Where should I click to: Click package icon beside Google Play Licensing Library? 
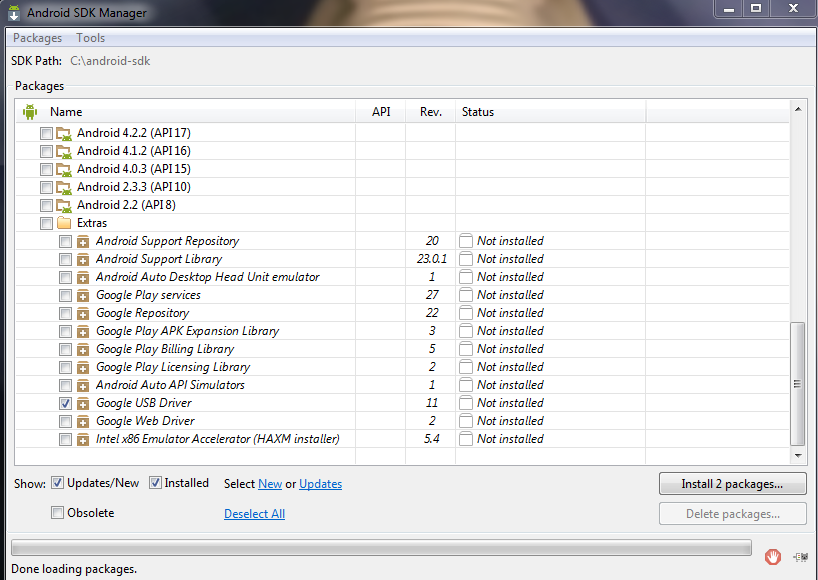82,368
